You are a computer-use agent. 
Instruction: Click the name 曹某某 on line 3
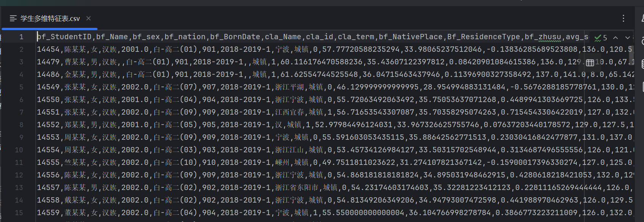pos(75,62)
